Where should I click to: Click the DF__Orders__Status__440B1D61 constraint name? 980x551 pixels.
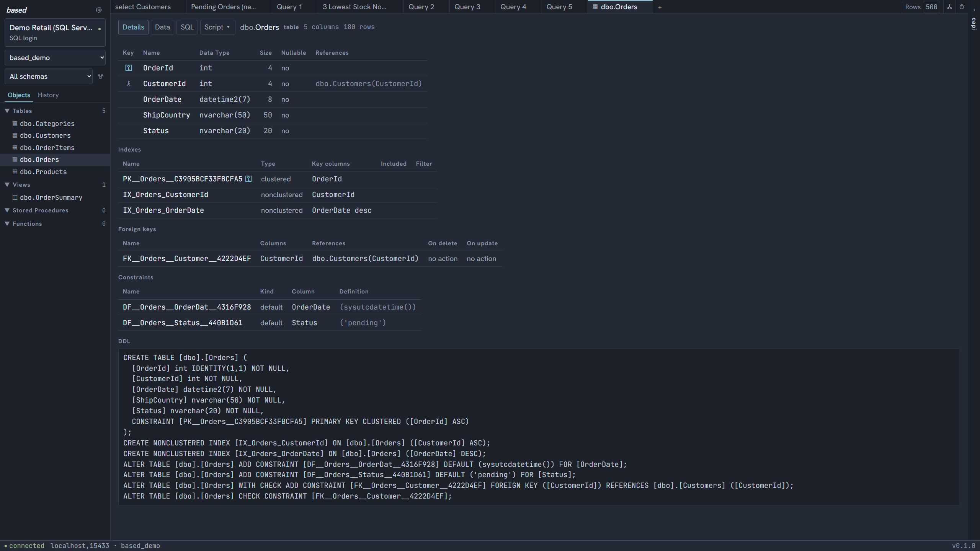(x=183, y=323)
